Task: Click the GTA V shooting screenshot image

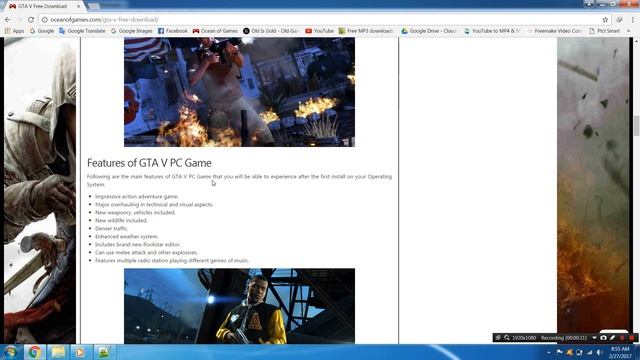Action: coord(240,92)
